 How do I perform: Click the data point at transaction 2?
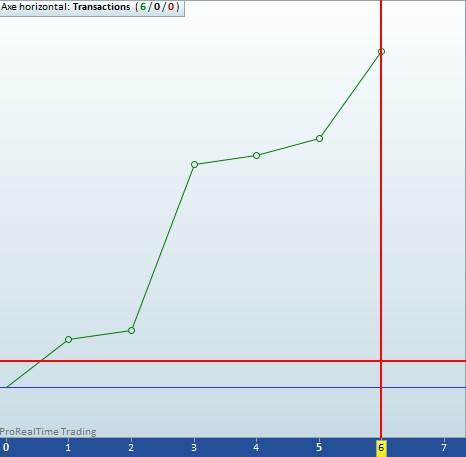[131, 330]
